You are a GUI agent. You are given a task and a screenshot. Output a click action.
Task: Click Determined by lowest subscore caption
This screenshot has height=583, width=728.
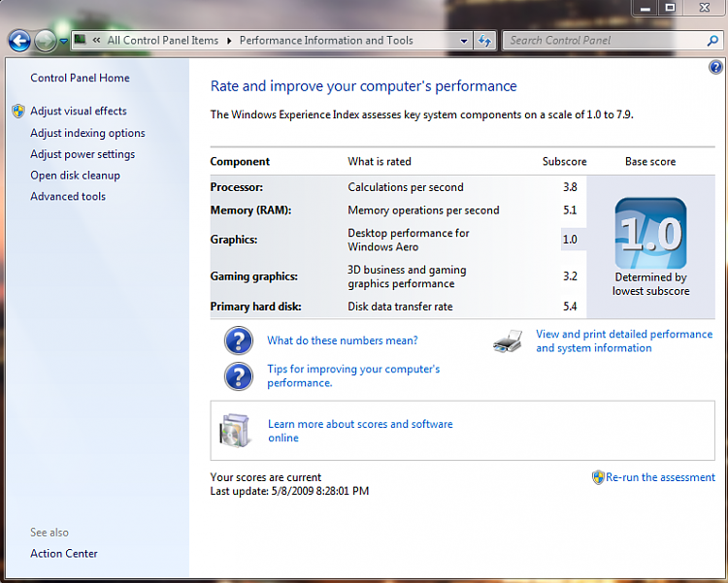pyautogui.click(x=650, y=284)
